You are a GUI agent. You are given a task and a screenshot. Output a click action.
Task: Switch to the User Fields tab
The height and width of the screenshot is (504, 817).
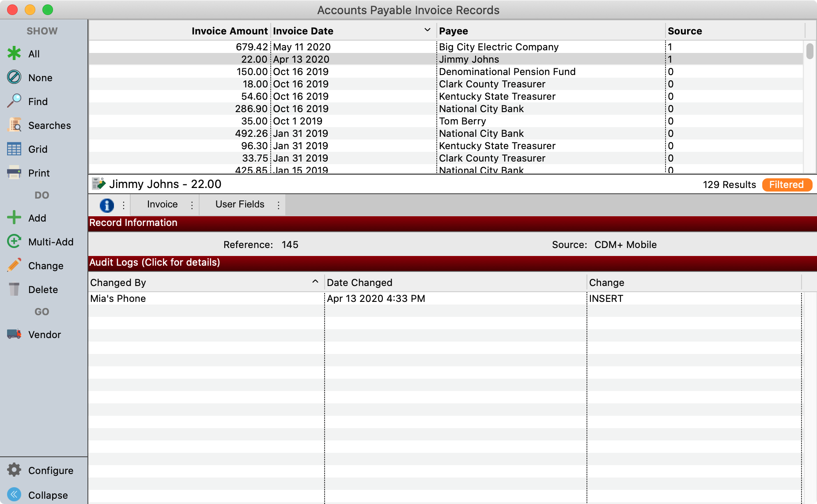[240, 204]
